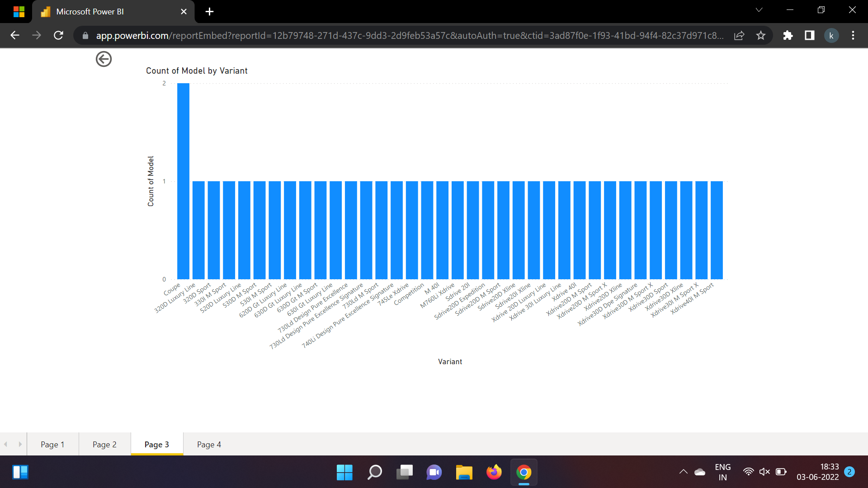Toggle Wi-Fi from the system tray
868x488 pixels.
749,471
